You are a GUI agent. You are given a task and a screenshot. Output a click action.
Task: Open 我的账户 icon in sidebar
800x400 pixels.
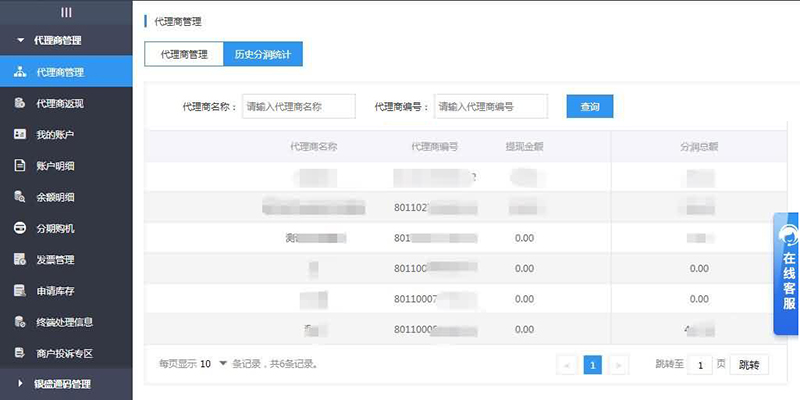tap(20, 135)
